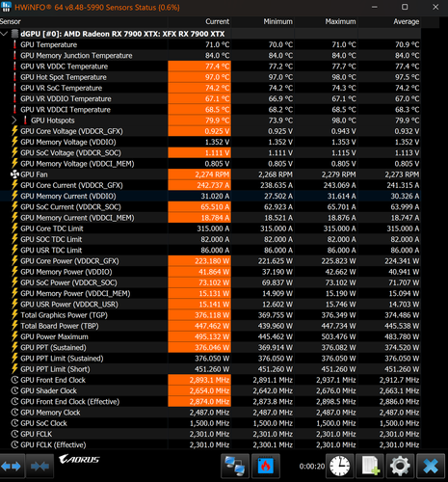The image size is (448, 482).
Task: Select the GPU SoC Voltage (VDDCR_SOC) row
Action: [210, 153]
